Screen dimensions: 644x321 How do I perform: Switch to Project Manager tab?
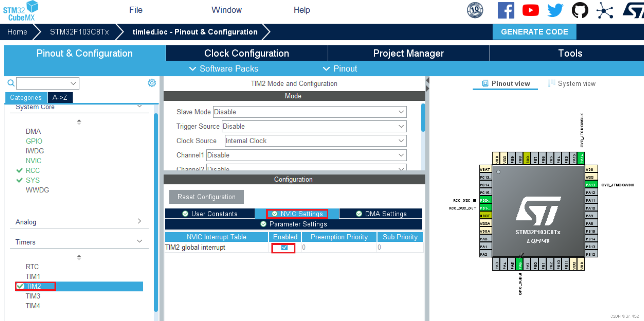pyautogui.click(x=409, y=53)
